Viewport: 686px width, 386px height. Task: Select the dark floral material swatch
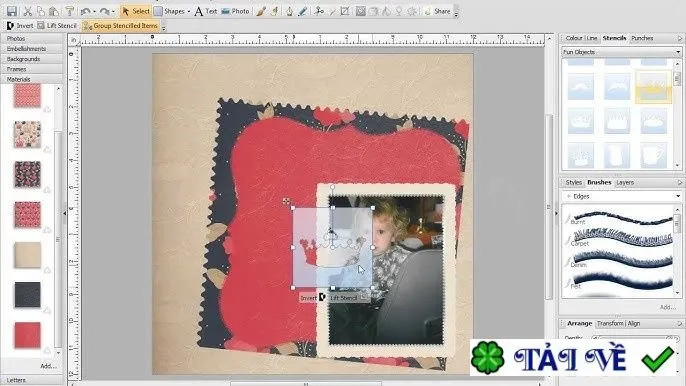(27, 174)
